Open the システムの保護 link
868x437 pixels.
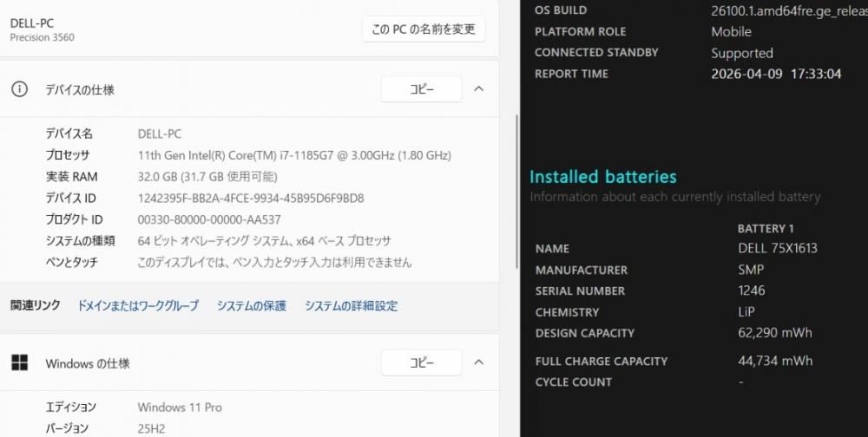[x=252, y=305]
